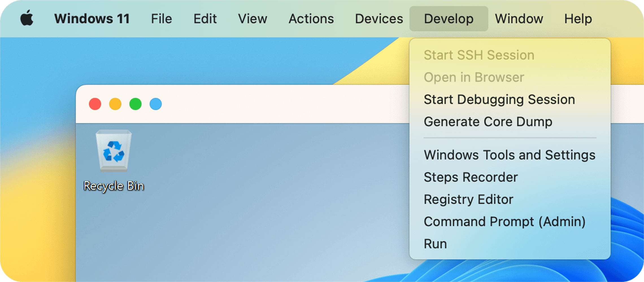Open the Edit menu
The width and height of the screenshot is (644, 282).
[205, 19]
